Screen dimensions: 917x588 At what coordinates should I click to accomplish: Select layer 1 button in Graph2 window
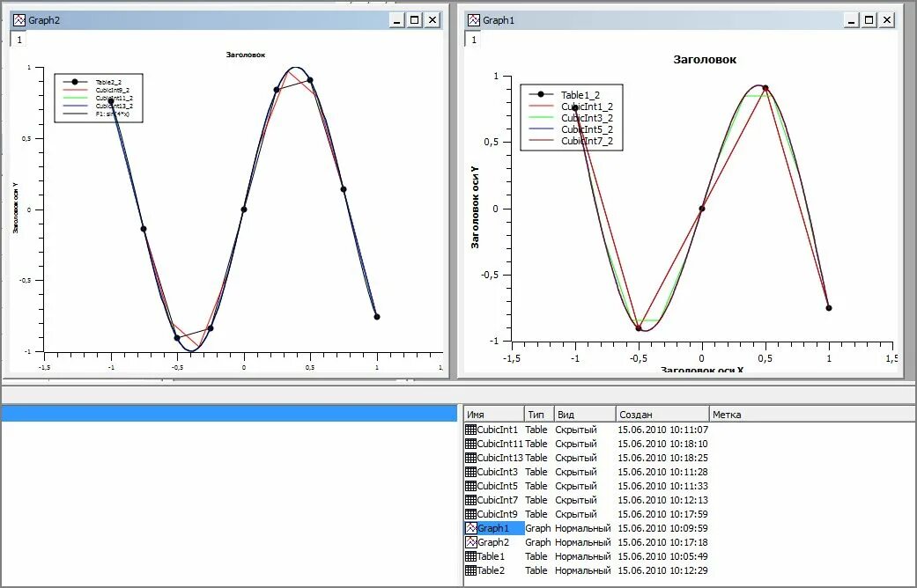pos(18,40)
